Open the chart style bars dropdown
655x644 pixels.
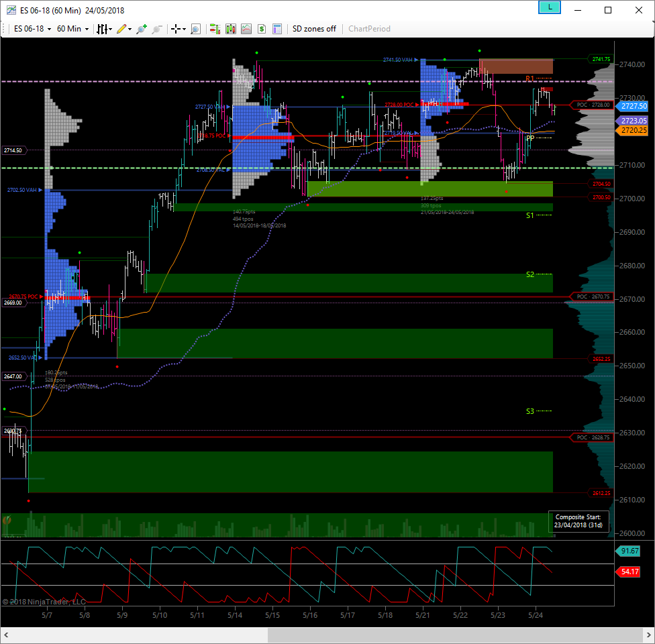[105, 29]
